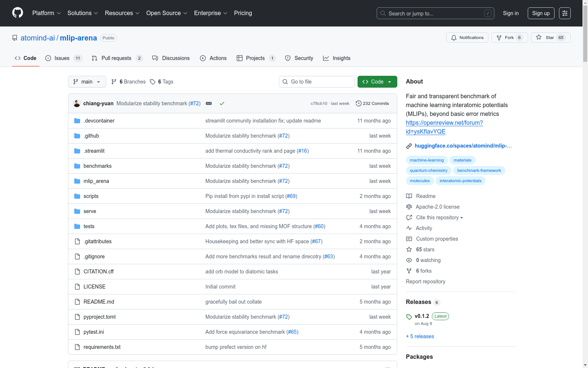
Task: Click chiang-yuan's avatar thumbnail
Action: (x=77, y=103)
